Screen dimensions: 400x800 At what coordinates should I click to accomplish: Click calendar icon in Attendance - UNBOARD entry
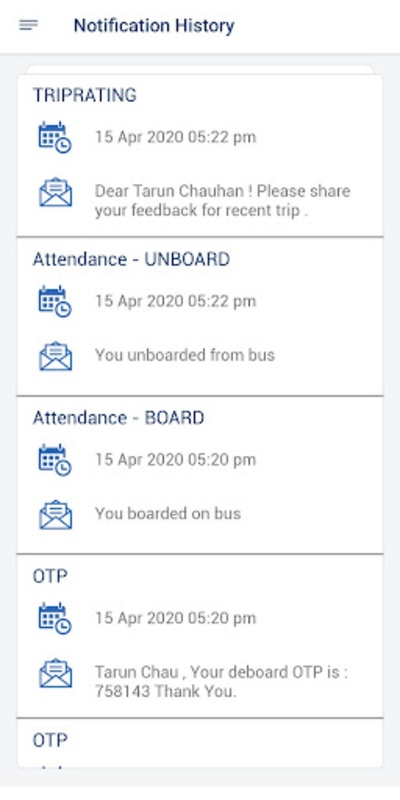tap(55, 301)
